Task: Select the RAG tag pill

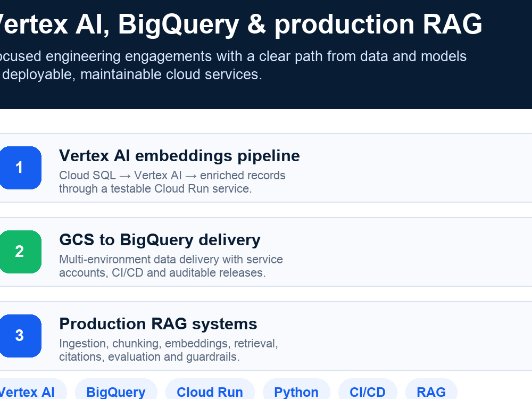Action: (431, 390)
